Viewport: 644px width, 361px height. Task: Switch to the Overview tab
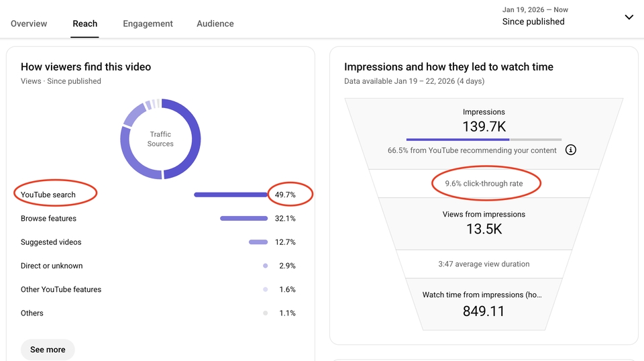click(x=29, y=23)
